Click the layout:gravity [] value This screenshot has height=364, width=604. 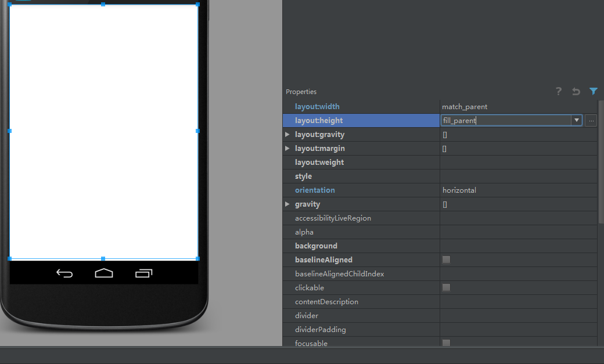tap(445, 135)
